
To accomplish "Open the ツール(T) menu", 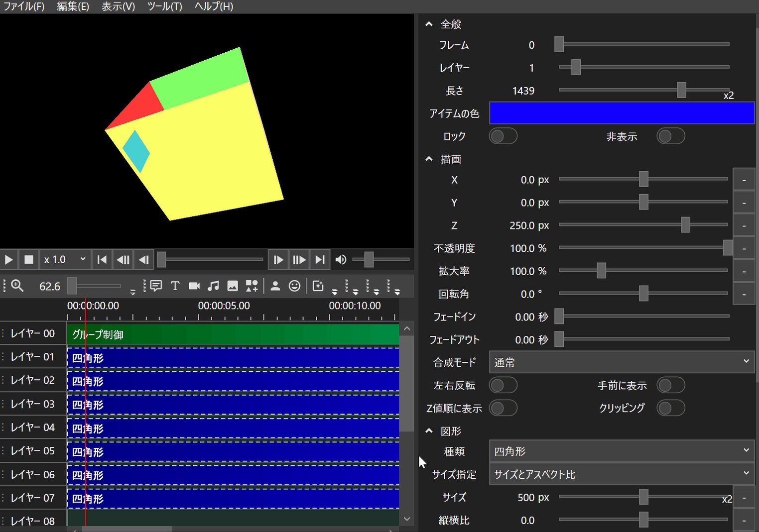I will point(164,6).
